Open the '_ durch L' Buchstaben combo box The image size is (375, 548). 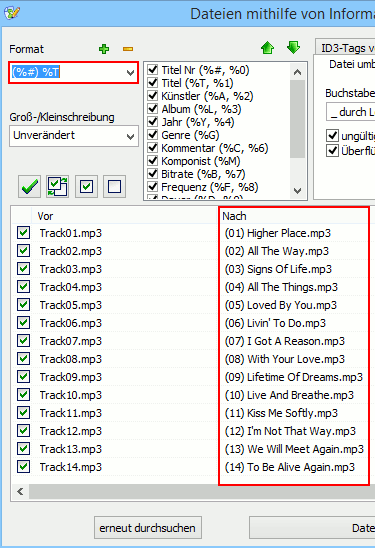coord(351,112)
